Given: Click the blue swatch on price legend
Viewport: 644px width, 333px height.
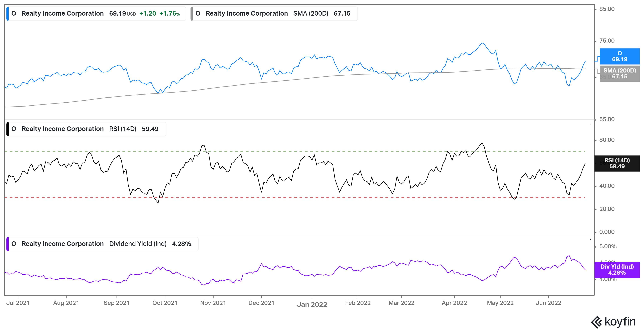Looking at the screenshot, I should pos(8,13).
